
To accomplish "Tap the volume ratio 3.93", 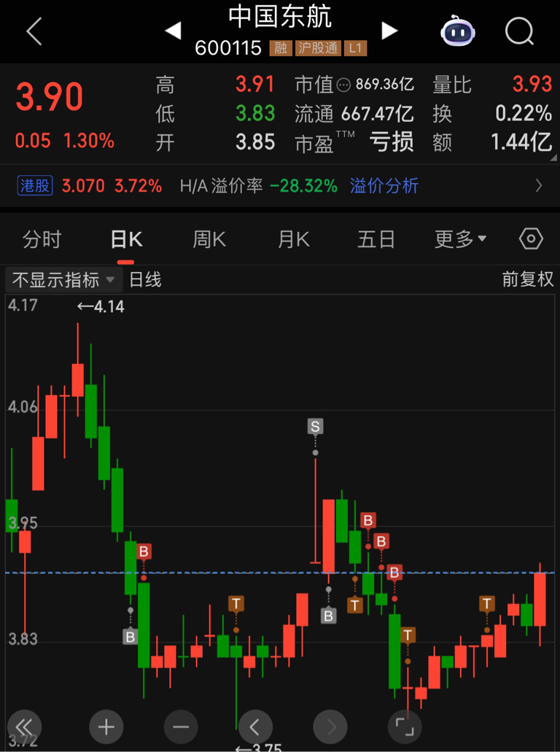I will coord(532,85).
